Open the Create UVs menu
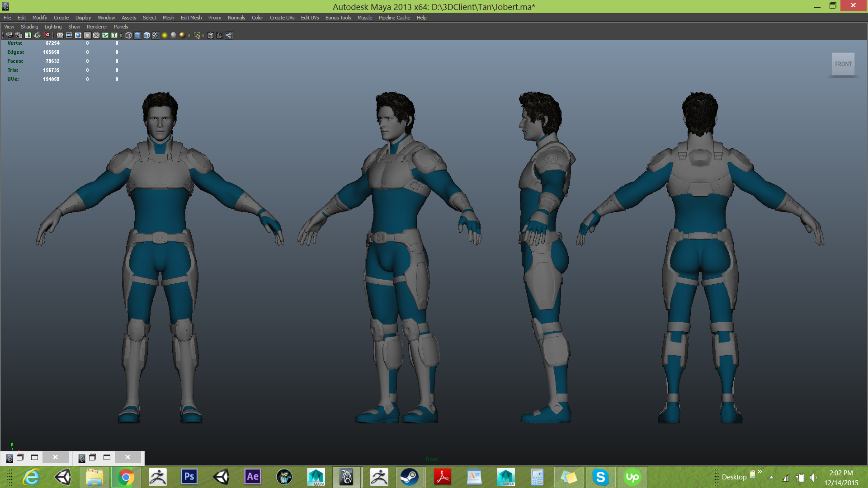The height and width of the screenshot is (488, 868). point(282,18)
